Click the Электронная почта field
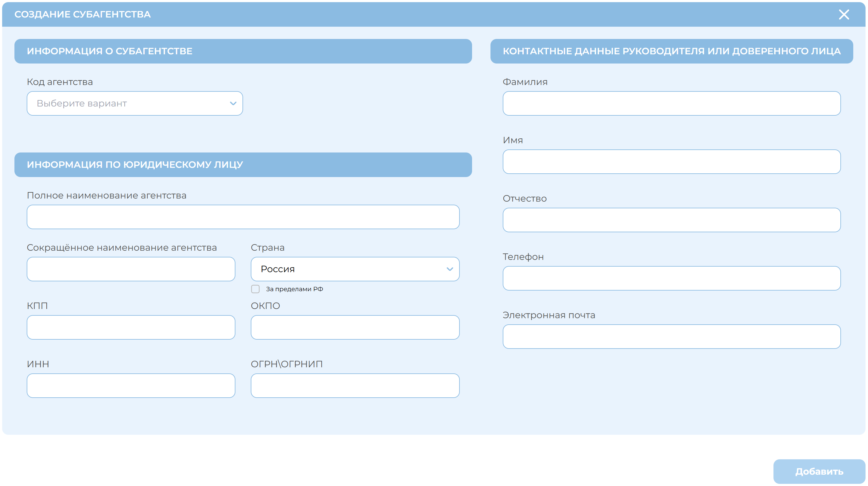 [671, 337]
